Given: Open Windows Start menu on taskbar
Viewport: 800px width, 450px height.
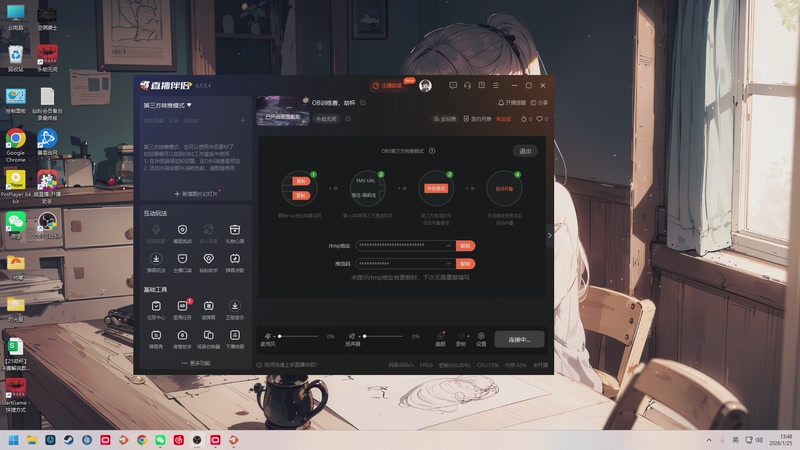Looking at the screenshot, I should tap(14, 440).
